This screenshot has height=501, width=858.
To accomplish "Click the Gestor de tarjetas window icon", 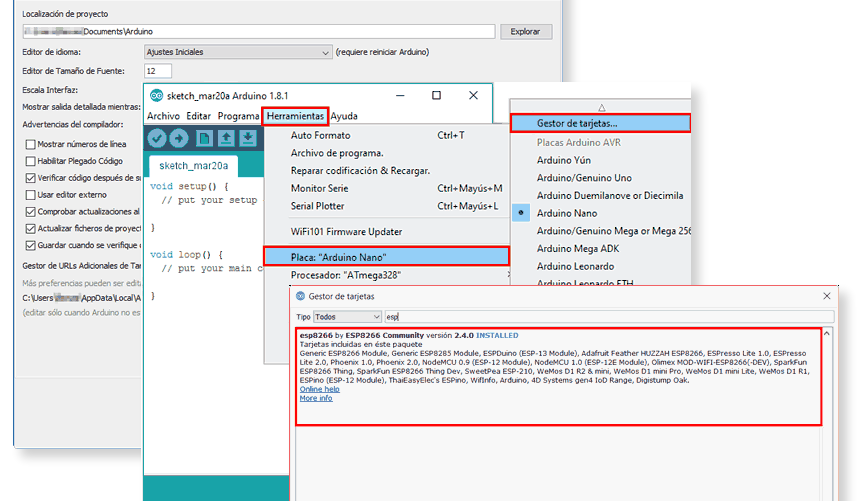I will coord(300,296).
